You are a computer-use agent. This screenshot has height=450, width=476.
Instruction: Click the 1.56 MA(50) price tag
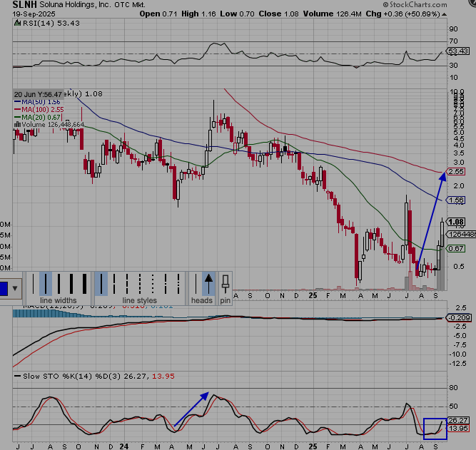[x=455, y=200]
